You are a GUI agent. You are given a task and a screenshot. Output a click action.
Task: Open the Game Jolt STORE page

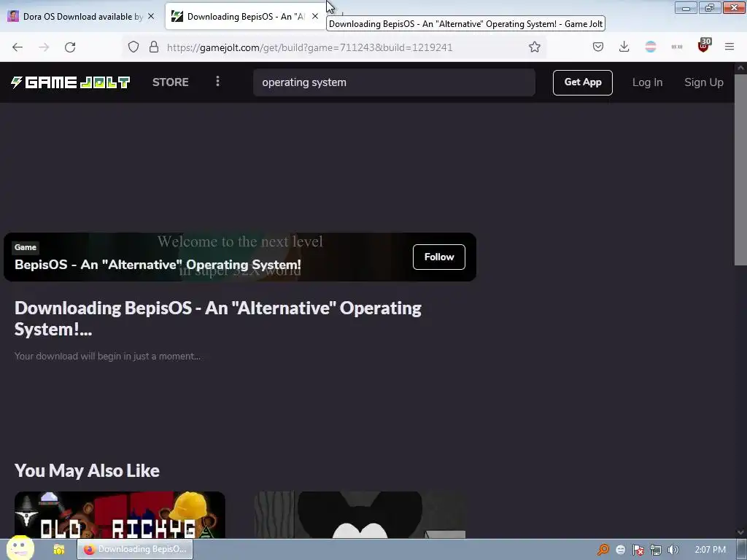(171, 82)
